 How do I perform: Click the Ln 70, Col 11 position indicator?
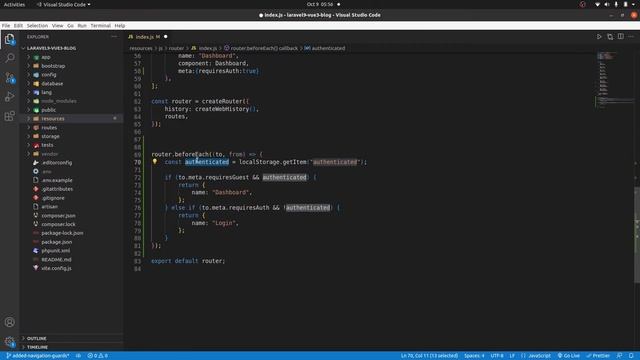point(429,356)
